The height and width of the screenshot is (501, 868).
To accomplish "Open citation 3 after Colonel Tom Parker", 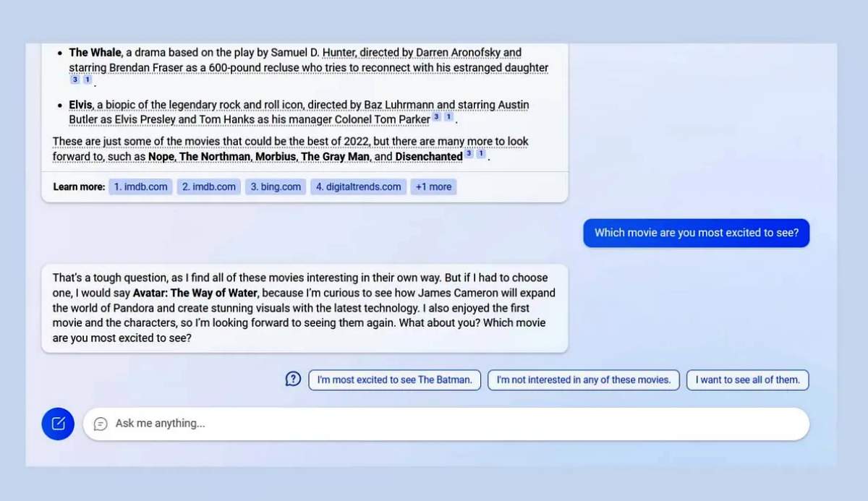I will click(x=436, y=117).
